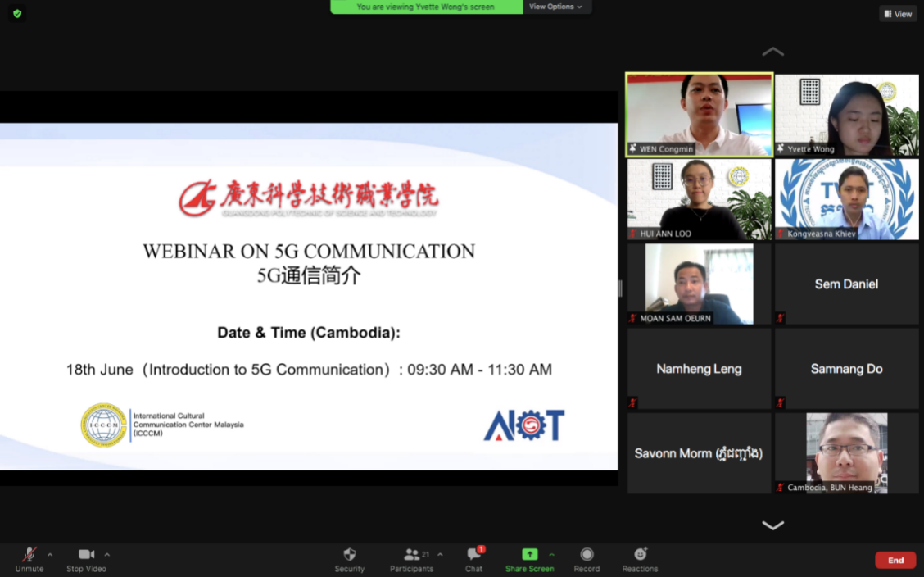Open the Chat panel
This screenshot has width=924, height=577.
click(x=473, y=555)
